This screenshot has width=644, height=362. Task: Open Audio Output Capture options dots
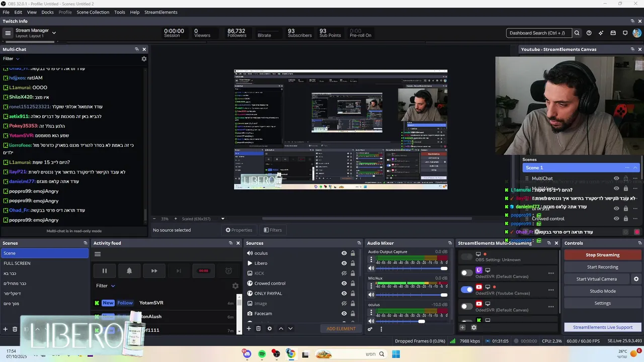tap(371, 260)
